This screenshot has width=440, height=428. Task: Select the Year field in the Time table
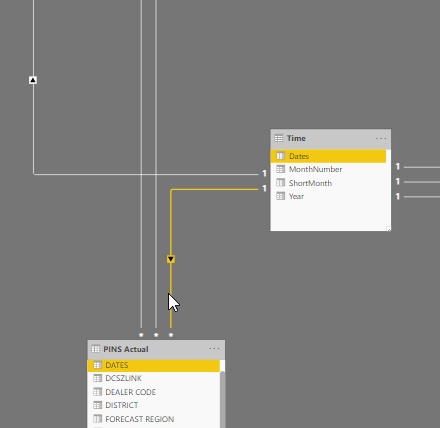(x=328, y=196)
